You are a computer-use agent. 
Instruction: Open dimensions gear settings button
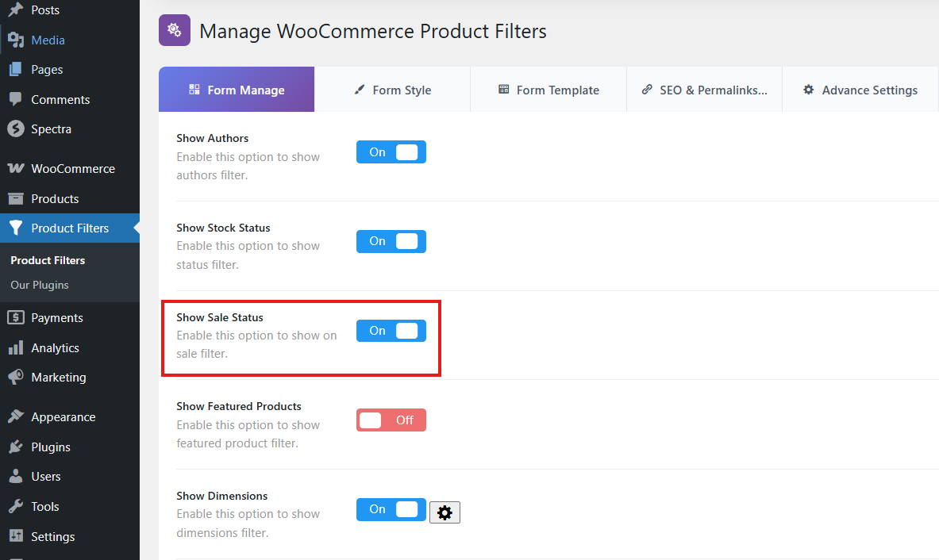tap(444, 512)
